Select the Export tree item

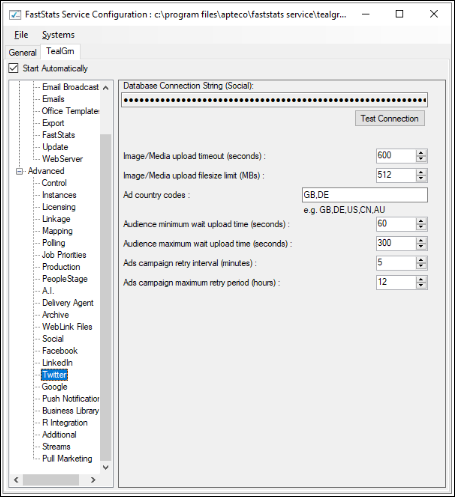[x=53, y=123]
